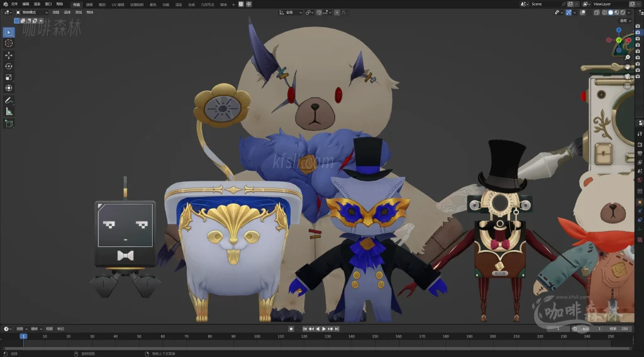
Task: Switch to the UV 编辑 workspace tab
Action: click(x=118, y=4)
